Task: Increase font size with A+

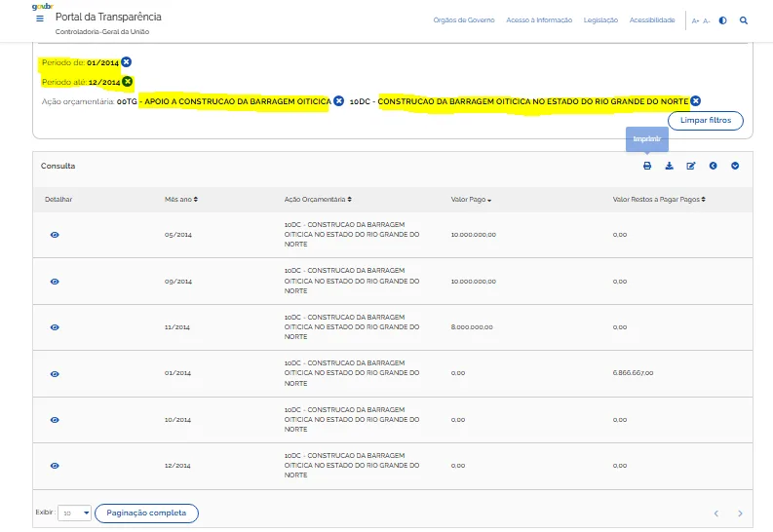Action: coord(695,20)
